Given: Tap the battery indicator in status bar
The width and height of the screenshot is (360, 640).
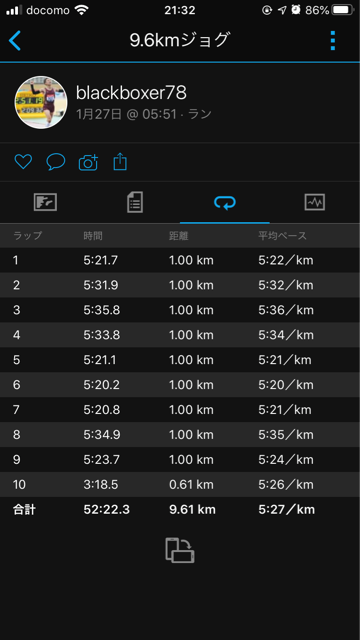Looking at the screenshot, I should [343, 10].
